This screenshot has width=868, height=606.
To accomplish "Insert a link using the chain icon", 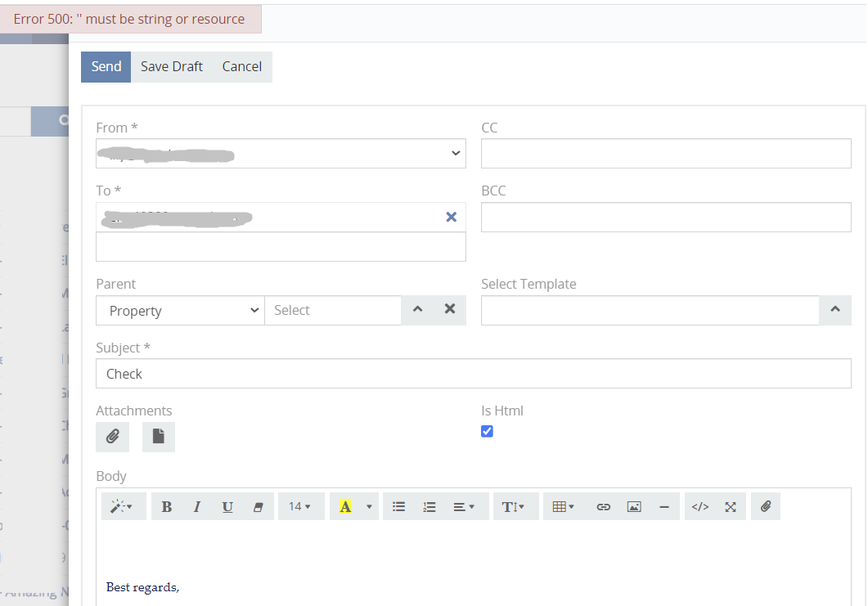I will point(604,507).
